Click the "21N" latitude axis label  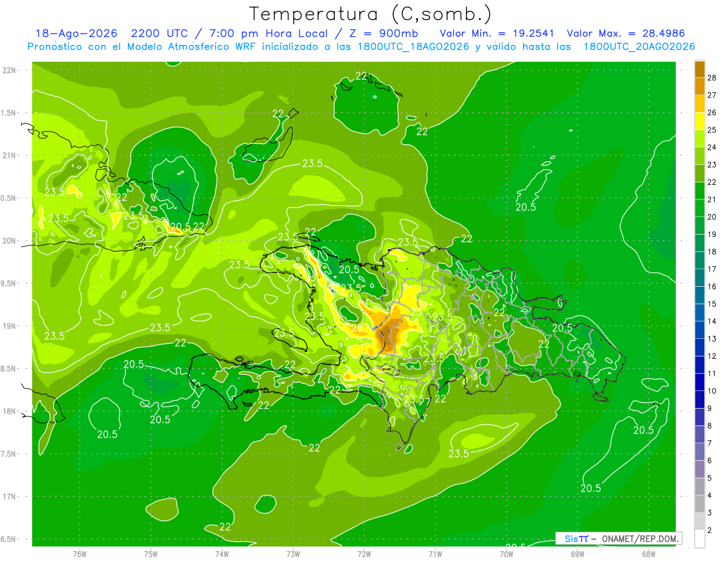point(9,155)
